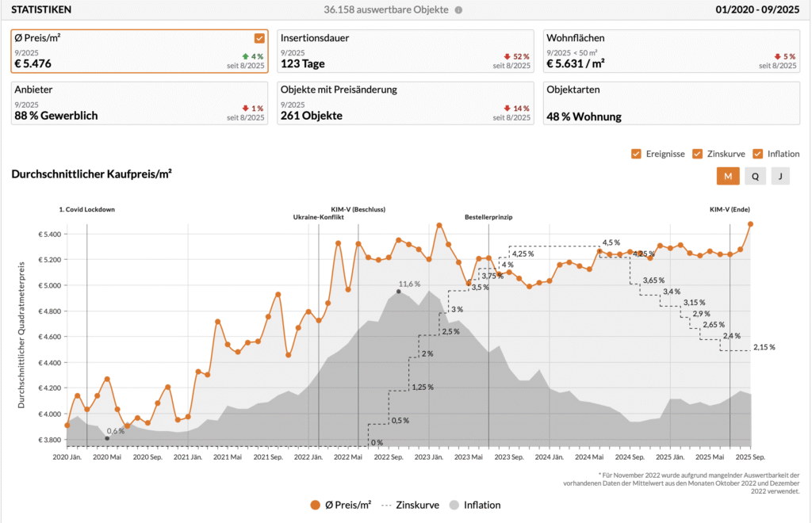Switch to quarterly view with Q

click(x=753, y=177)
